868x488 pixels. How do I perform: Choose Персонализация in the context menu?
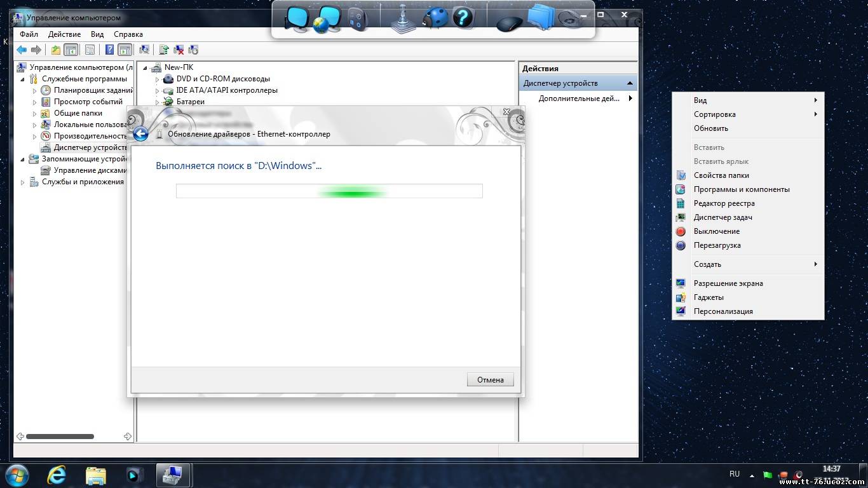749,311
